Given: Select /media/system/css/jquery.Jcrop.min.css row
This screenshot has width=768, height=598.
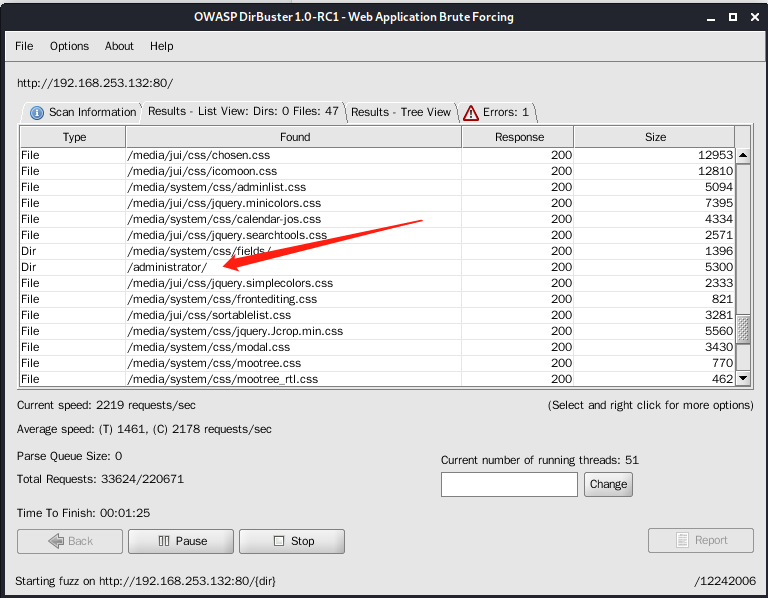Looking at the screenshot, I should 377,331.
